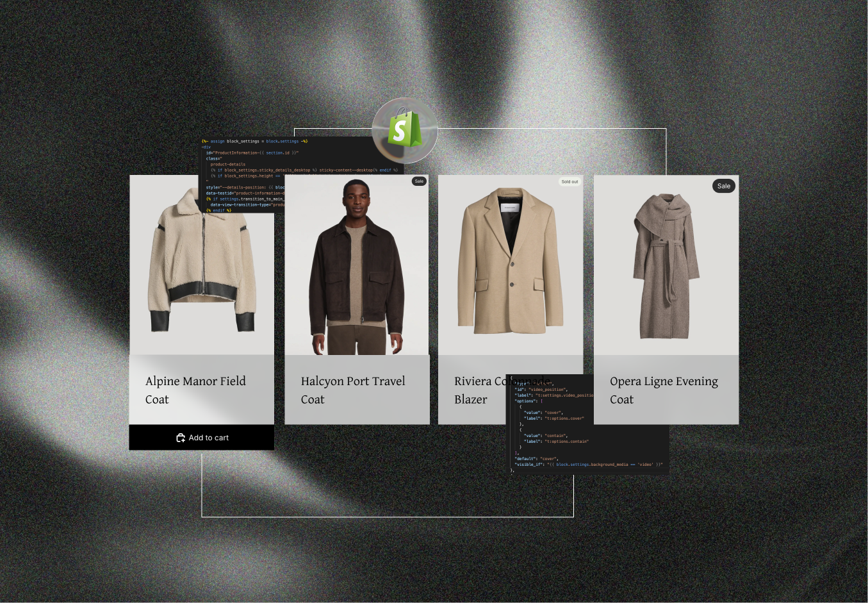
Task: Click the Alpine Manor Field Coat title
Action: tap(195, 390)
